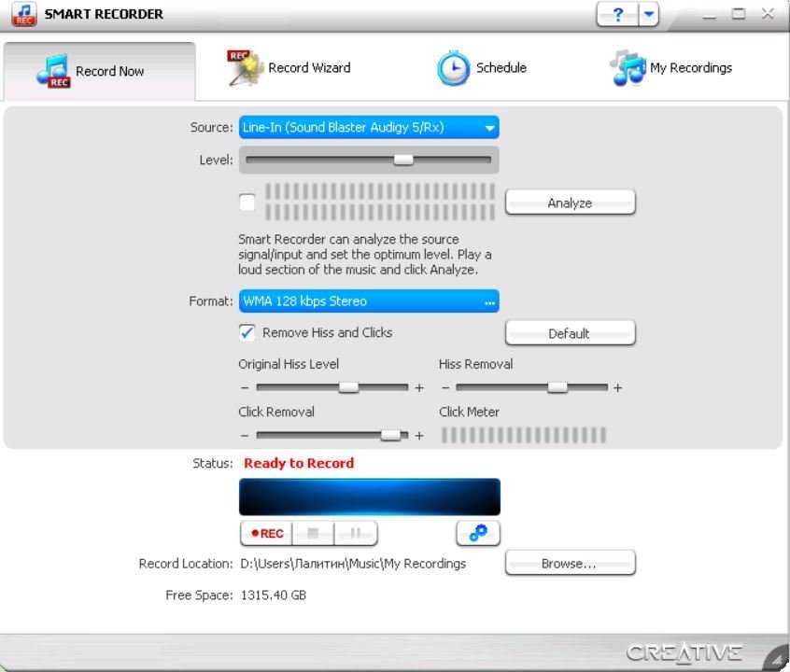The width and height of the screenshot is (790, 672).
Task: Open the Format WMA 128 kbps selector
Action: pos(369,301)
